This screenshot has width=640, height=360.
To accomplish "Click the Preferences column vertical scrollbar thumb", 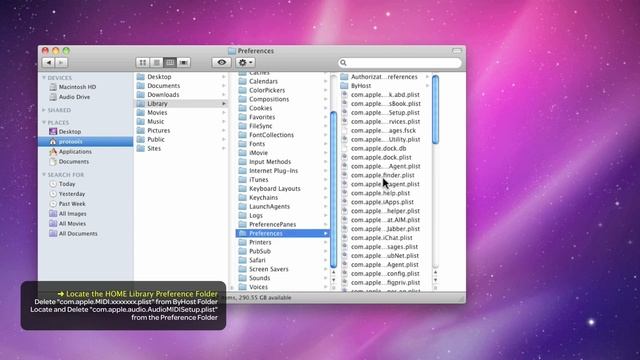I will 436,109.
